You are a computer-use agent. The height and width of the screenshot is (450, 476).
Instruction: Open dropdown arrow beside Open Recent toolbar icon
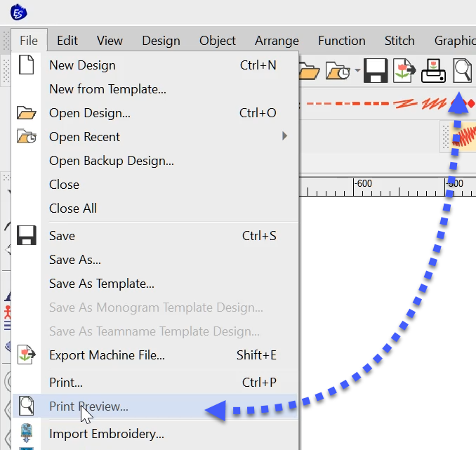pyautogui.click(x=357, y=71)
